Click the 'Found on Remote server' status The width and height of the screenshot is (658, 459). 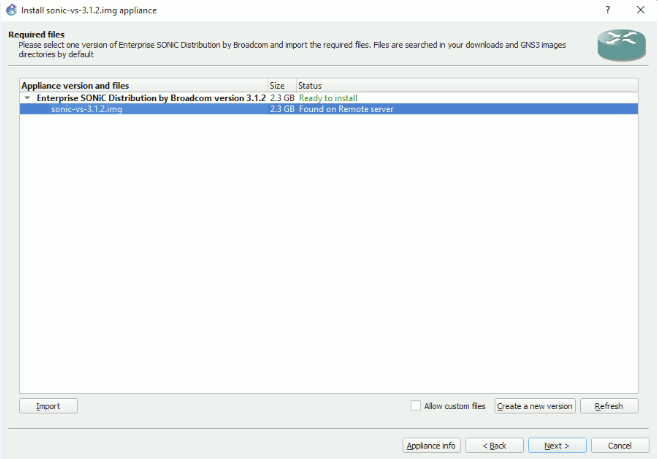pyautogui.click(x=346, y=109)
